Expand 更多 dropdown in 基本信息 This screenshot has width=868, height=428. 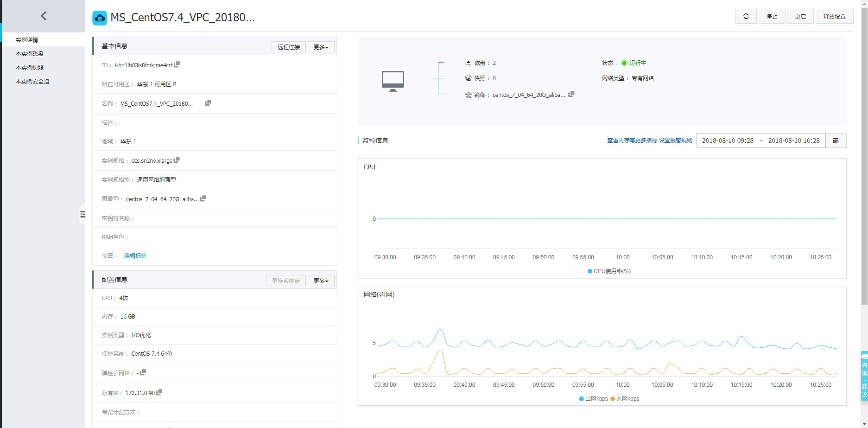click(321, 47)
